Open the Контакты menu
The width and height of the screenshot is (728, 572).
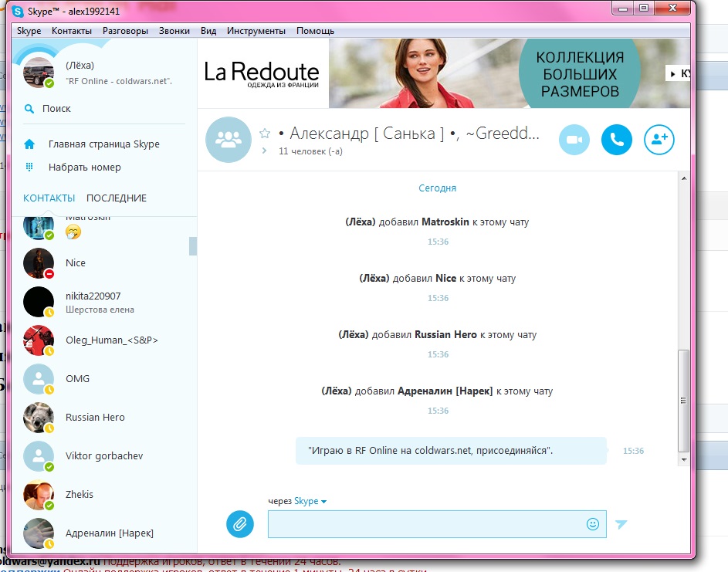(72, 31)
